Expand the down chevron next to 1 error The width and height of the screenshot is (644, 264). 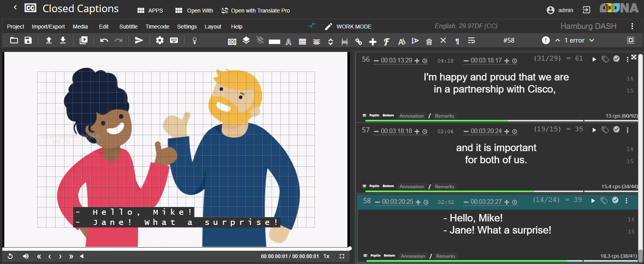[x=592, y=40]
